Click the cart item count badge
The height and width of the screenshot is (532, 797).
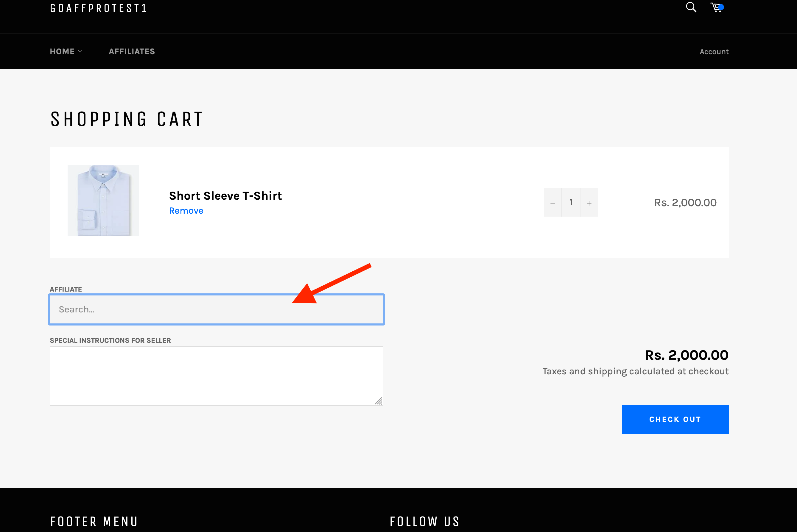point(721,7)
